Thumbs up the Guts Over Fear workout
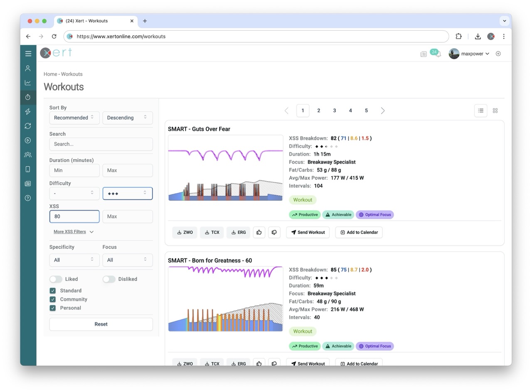Image resolution: width=532 pixels, height=392 pixels. [x=259, y=233]
